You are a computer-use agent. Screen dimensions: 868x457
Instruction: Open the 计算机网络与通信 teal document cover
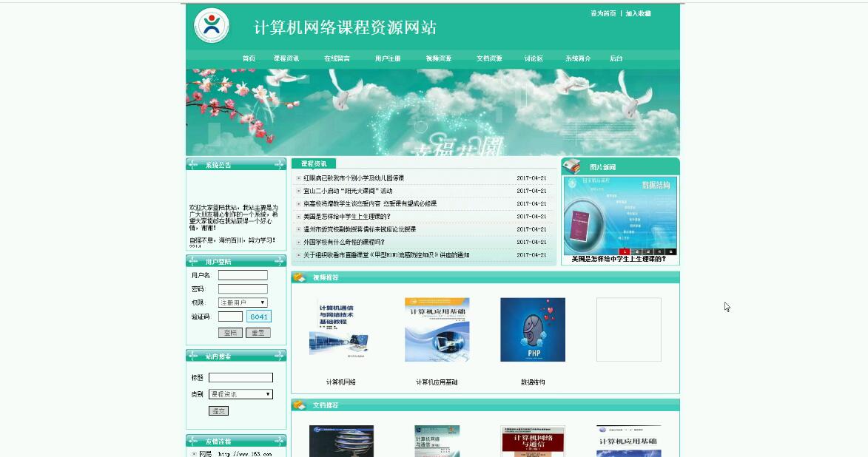(x=437, y=441)
